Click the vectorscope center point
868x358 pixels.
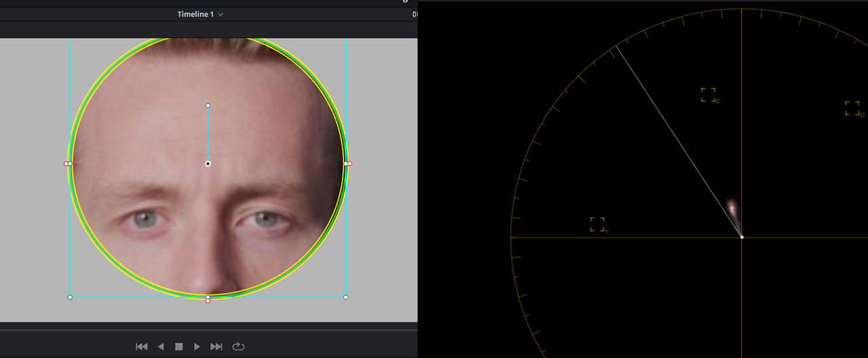[x=742, y=237]
